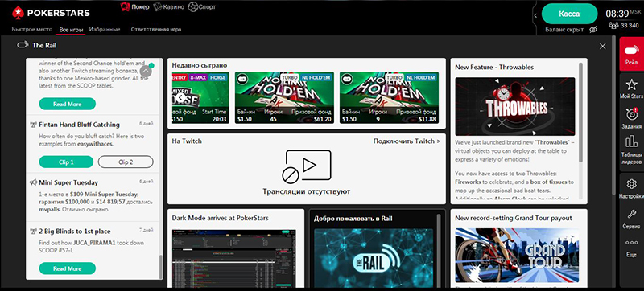Open Настройки gear icon
Screen dimensions: 644x291
tap(631, 183)
